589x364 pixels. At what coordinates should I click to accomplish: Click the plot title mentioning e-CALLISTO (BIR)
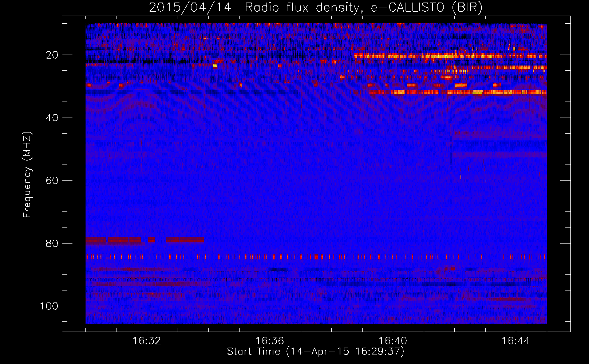(316, 8)
